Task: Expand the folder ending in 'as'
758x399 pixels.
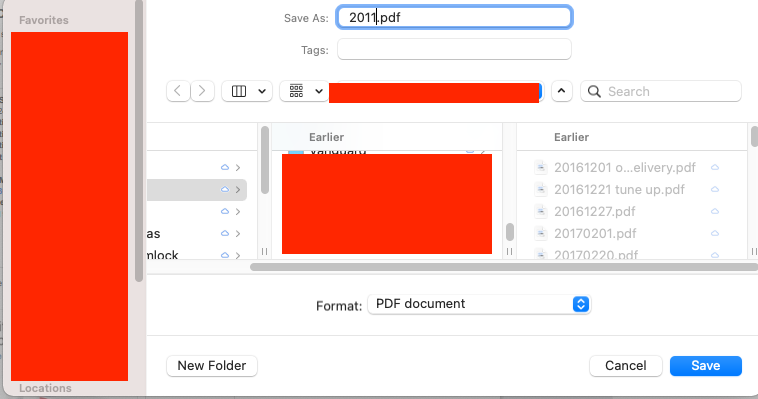Action: click(x=238, y=234)
